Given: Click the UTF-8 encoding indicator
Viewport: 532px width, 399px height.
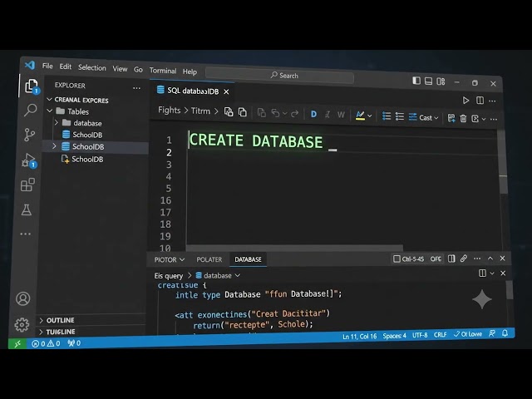Looking at the screenshot, I should click(420, 335).
